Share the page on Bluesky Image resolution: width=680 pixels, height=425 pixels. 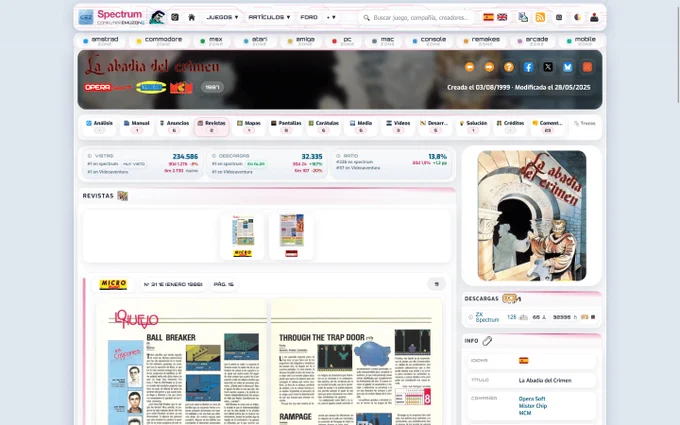(x=567, y=67)
